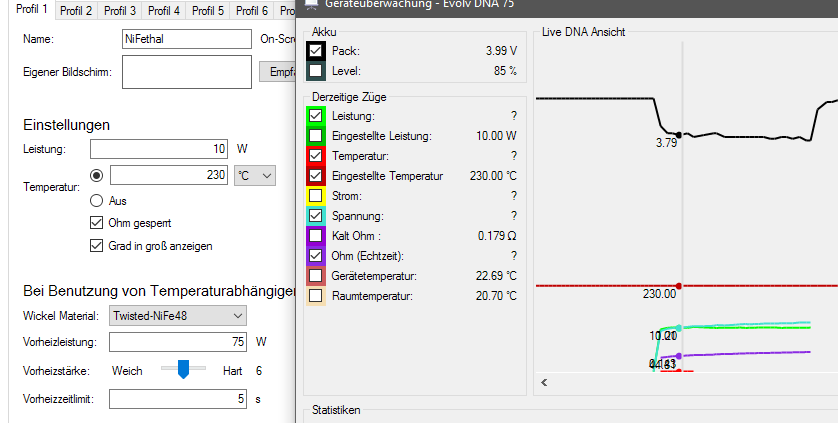Screen dimensions: 838x423
Task: Click the Vorheizleistung input field
Action: (x=177, y=342)
